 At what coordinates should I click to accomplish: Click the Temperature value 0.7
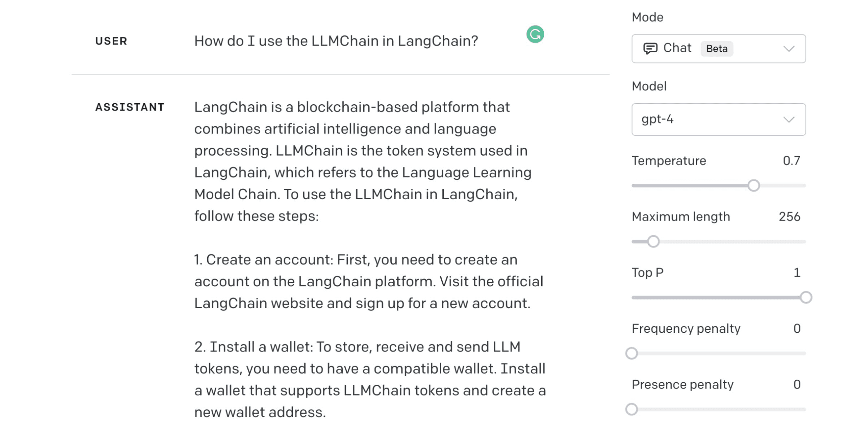click(x=791, y=161)
